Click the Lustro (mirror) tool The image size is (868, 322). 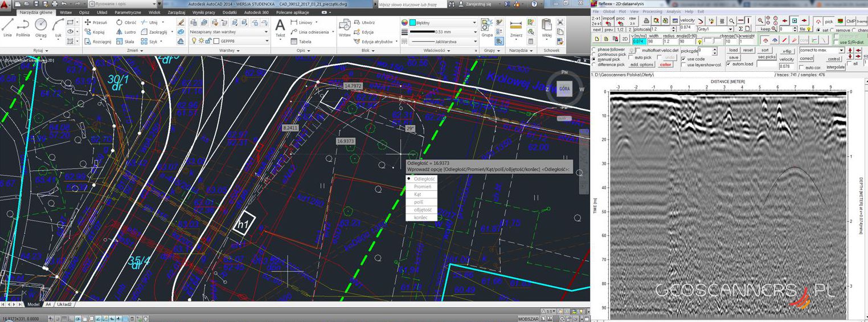126,32
